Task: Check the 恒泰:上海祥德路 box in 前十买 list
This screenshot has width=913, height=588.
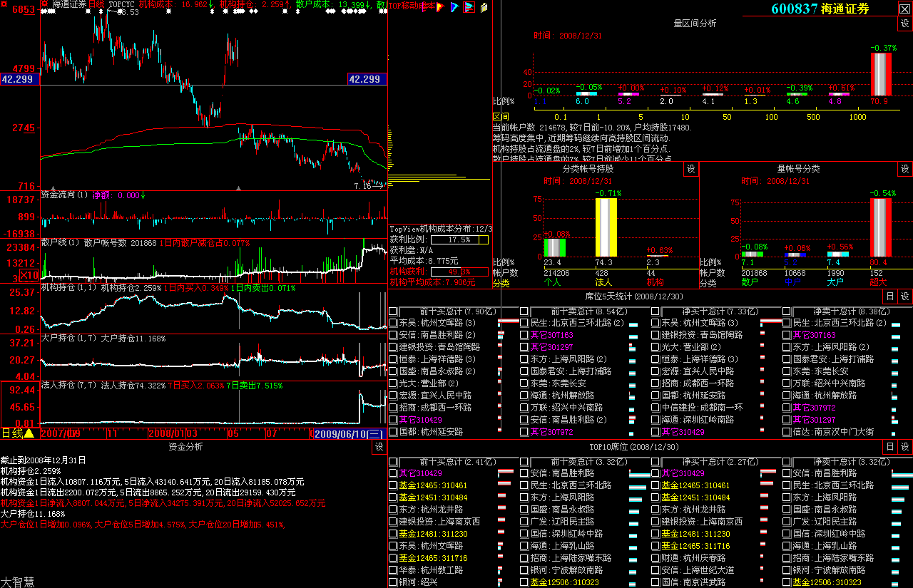Action: (393, 359)
